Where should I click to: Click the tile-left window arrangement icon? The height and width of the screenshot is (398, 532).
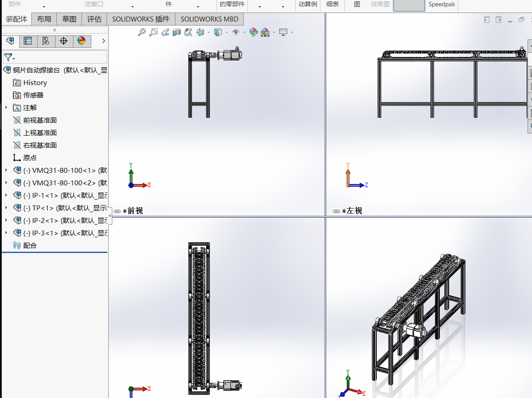point(486,20)
